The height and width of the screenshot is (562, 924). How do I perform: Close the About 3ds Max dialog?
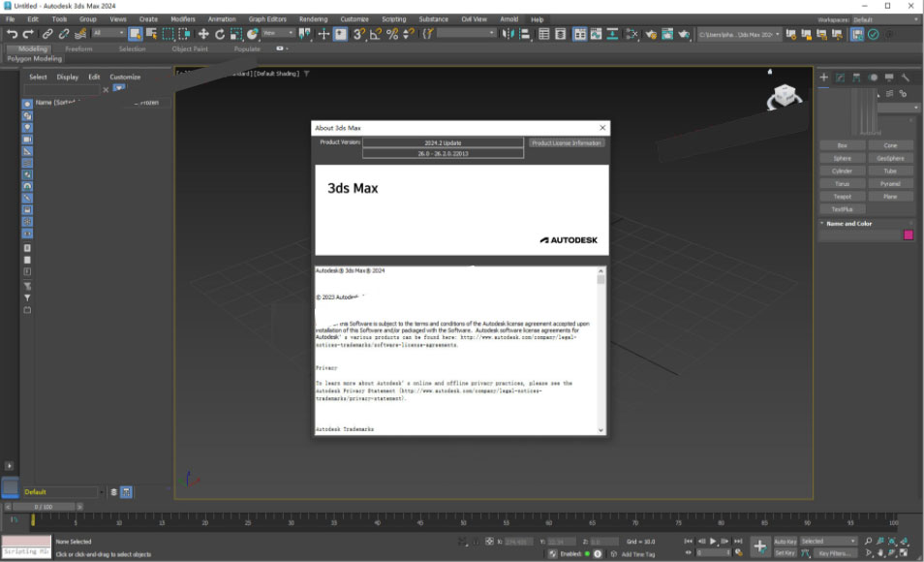602,127
